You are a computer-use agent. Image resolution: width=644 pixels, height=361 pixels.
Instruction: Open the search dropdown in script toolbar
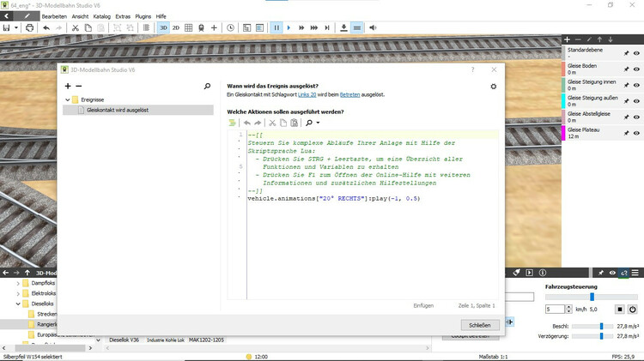point(313,123)
